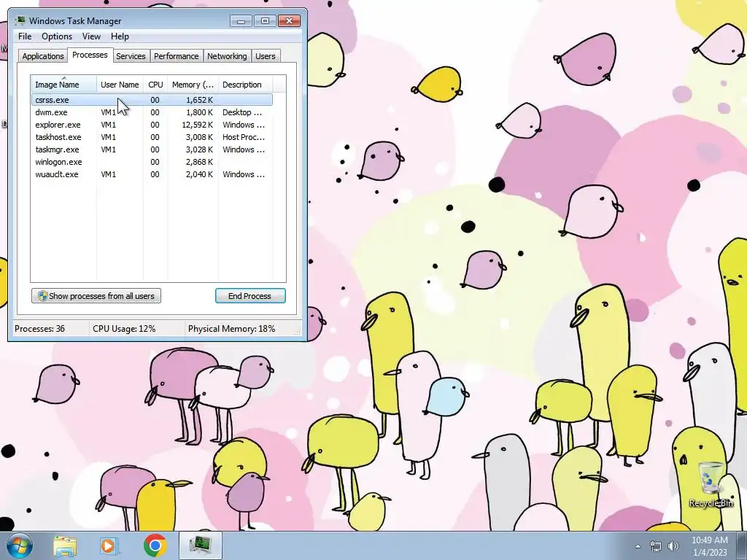The height and width of the screenshot is (560, 747).
Task: Click the Task Manager taskbar button
Action: tap(201, 545)
